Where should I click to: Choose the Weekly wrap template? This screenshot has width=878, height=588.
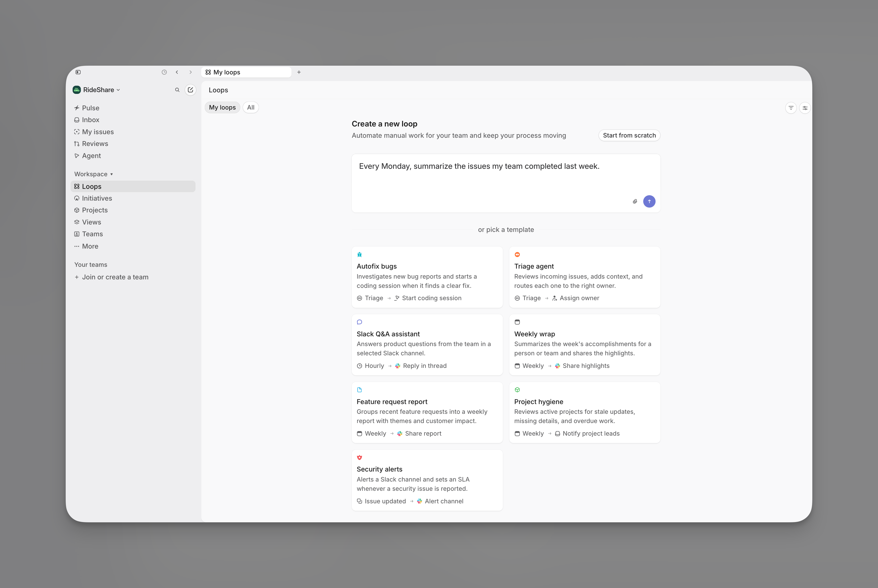(x=585, y=345)
